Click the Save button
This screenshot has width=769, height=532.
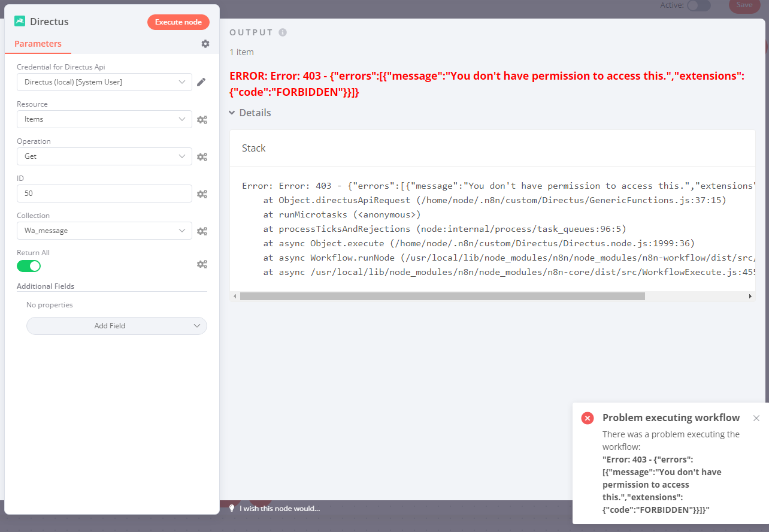744,5
